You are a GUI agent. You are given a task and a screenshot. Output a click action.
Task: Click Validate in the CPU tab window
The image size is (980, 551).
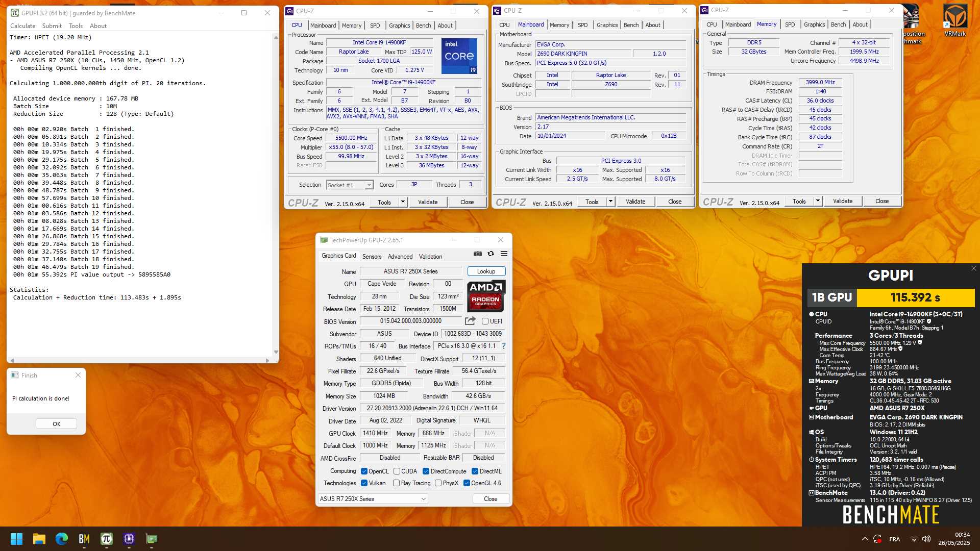pos(428,202)
